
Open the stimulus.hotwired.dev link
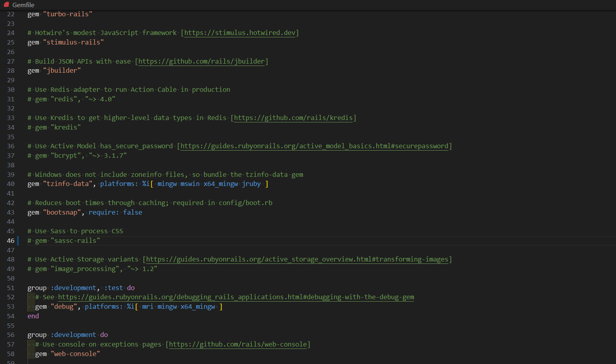239,33
